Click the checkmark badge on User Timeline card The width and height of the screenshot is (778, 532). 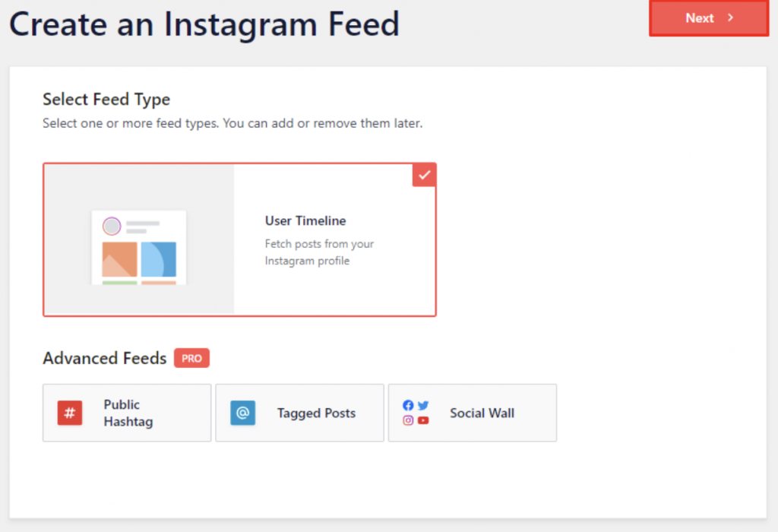pyautogui.click(x=424, y=174)
